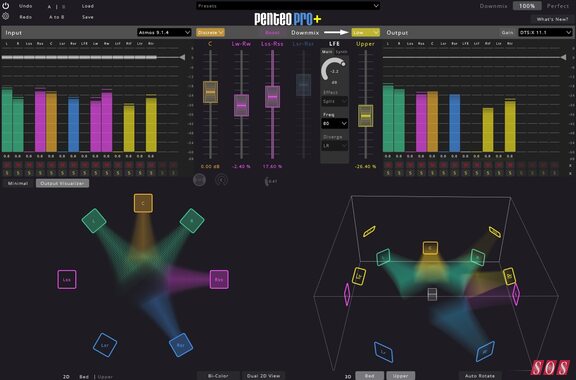Click the Undo button
576x380 pixels.
coord(25,6)
